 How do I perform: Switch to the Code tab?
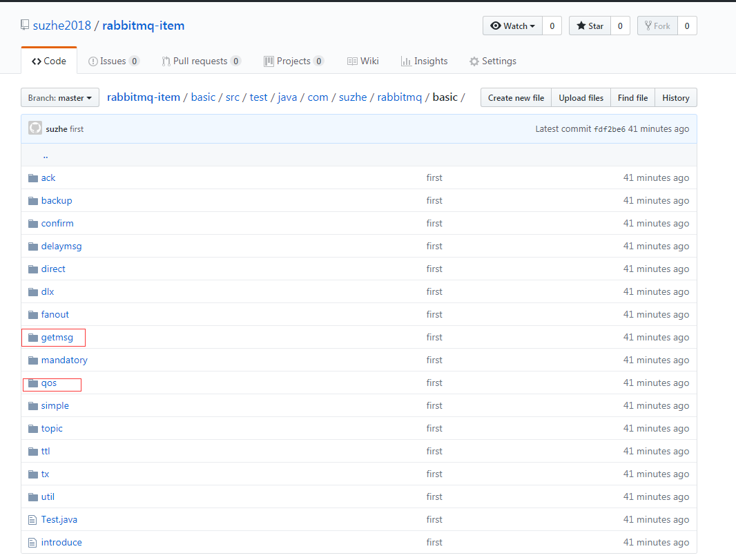(49, 61)
